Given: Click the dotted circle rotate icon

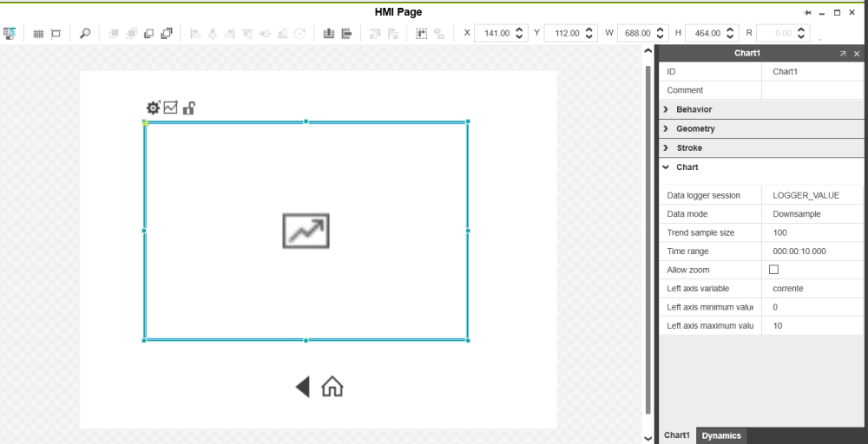Looking at the screenshot, I should click(300, 34).
